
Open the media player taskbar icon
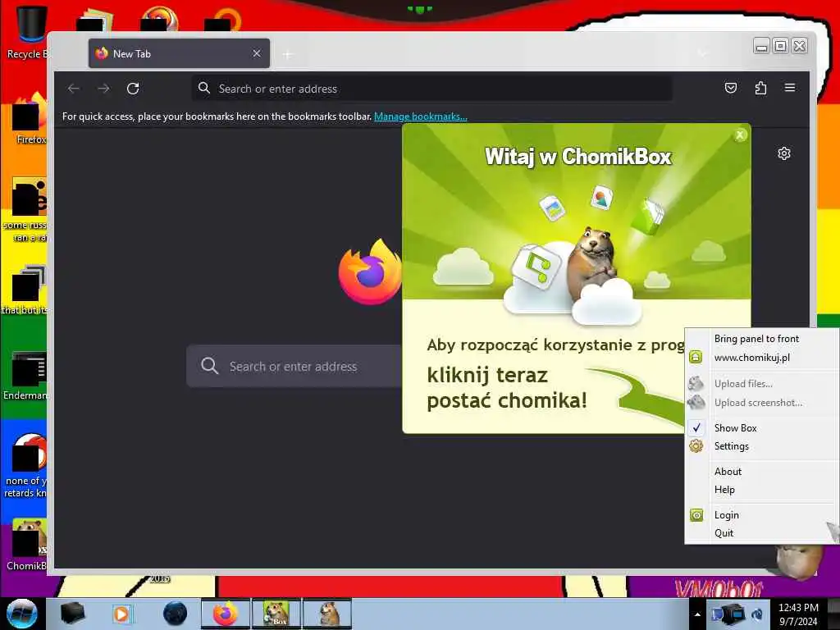coord(122,614)
